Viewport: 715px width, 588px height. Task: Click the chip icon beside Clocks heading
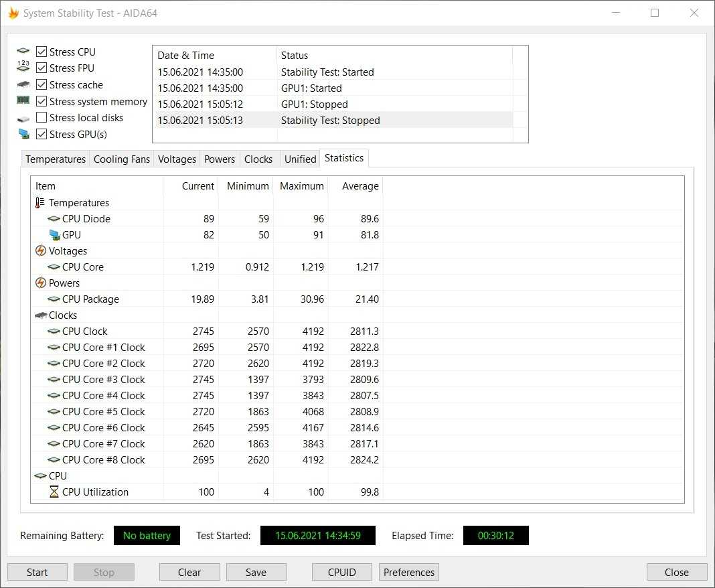click(x=41, y=315)
